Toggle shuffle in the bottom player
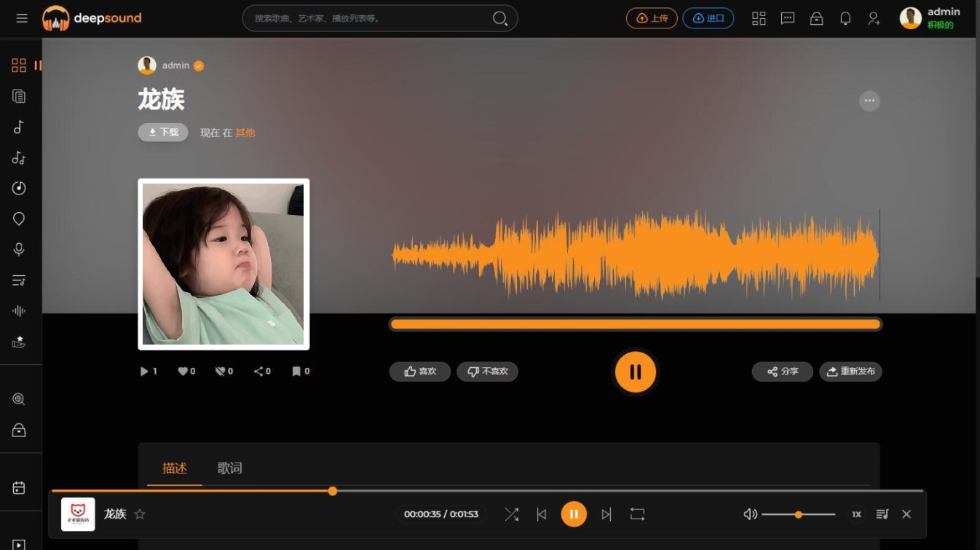980x550 pixels. coord(512,514)
